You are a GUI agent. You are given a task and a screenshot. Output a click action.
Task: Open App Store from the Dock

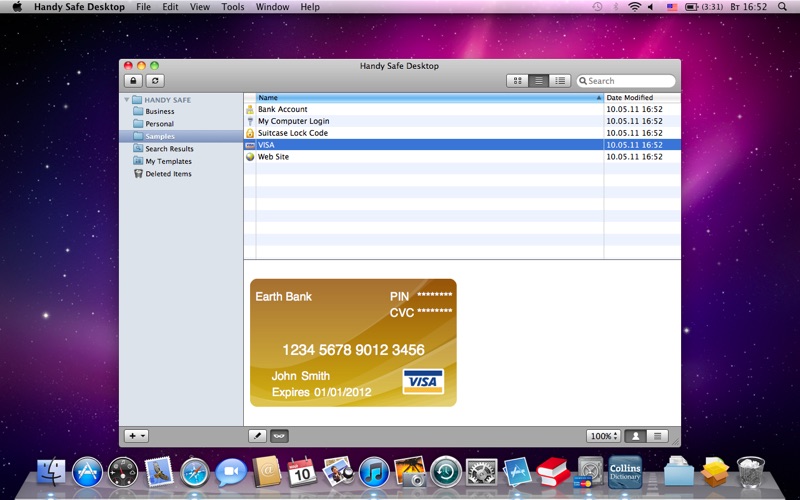[87, 471]
